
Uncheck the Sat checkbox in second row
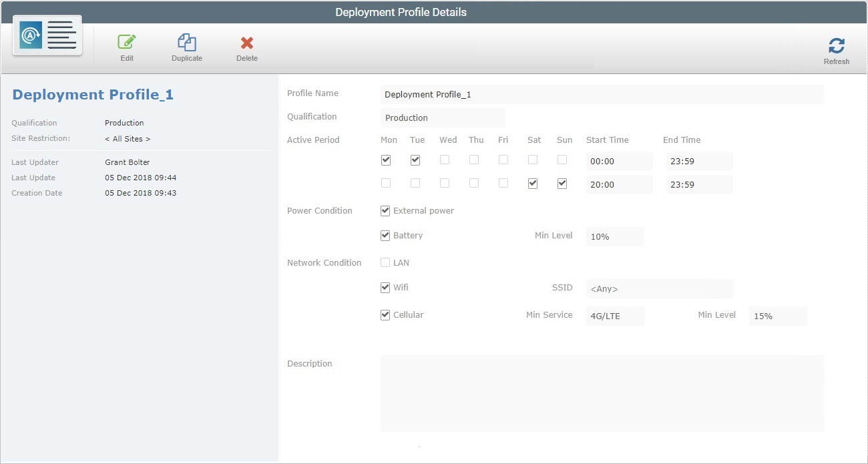(533, 183)
